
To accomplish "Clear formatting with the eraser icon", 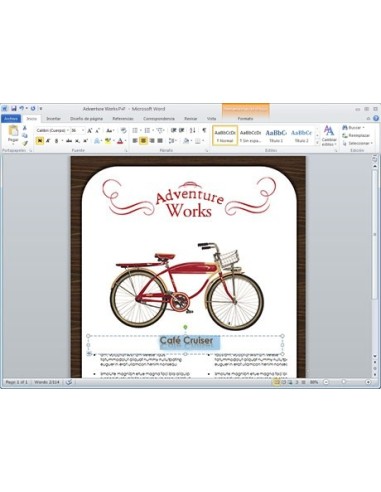I will tap(123, 131).
